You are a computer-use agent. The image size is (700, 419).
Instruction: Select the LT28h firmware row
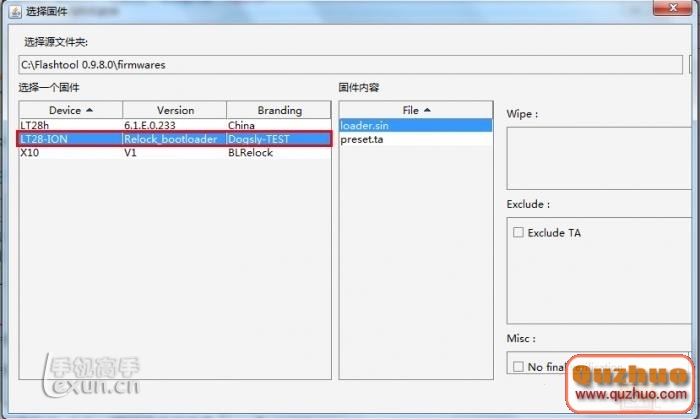[175, 125]
